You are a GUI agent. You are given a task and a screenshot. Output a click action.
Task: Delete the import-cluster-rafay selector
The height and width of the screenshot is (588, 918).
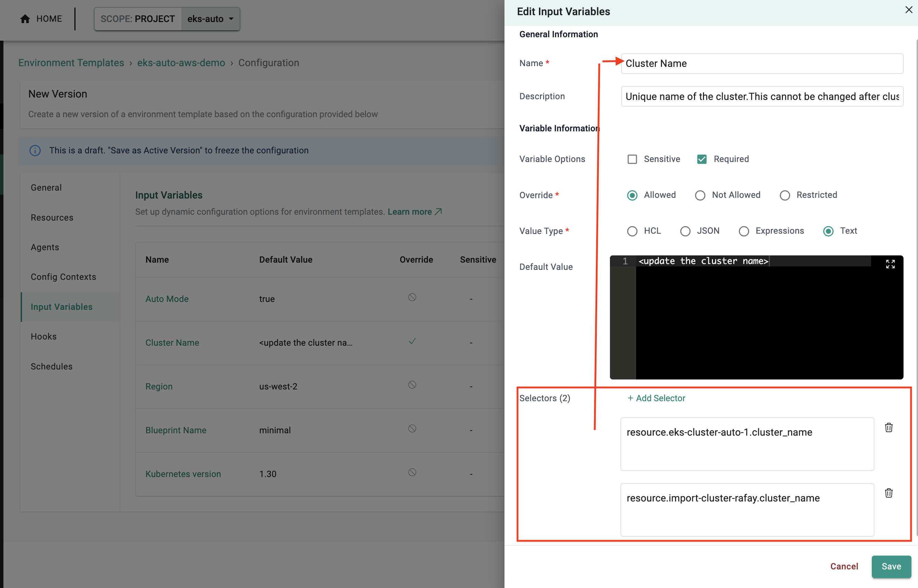click(x=889, y=493)
